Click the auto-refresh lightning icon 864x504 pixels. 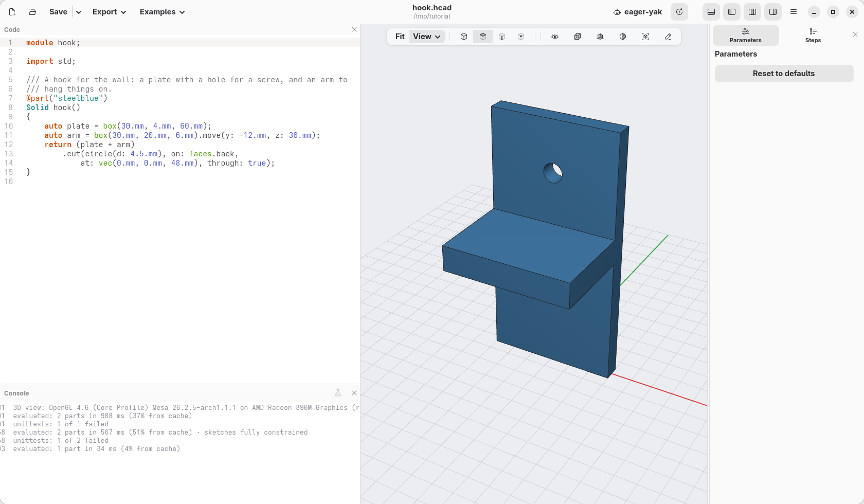click(679, 12)
